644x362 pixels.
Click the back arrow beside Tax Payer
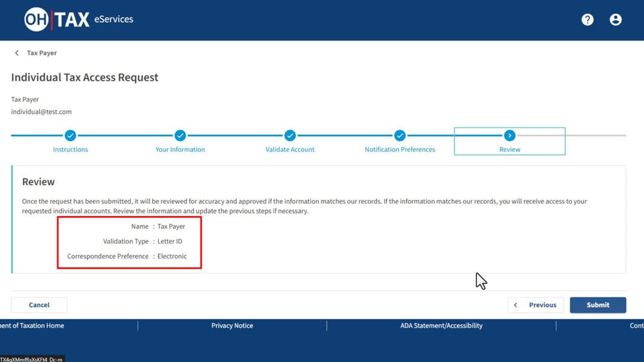17,53
